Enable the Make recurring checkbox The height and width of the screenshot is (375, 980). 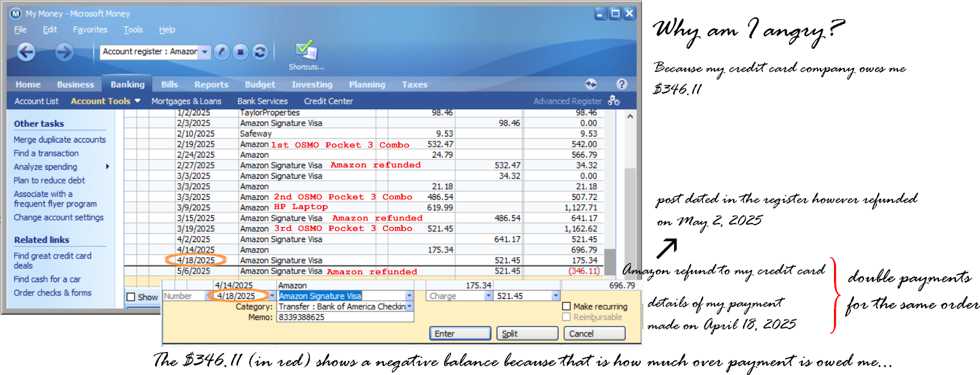566,306
